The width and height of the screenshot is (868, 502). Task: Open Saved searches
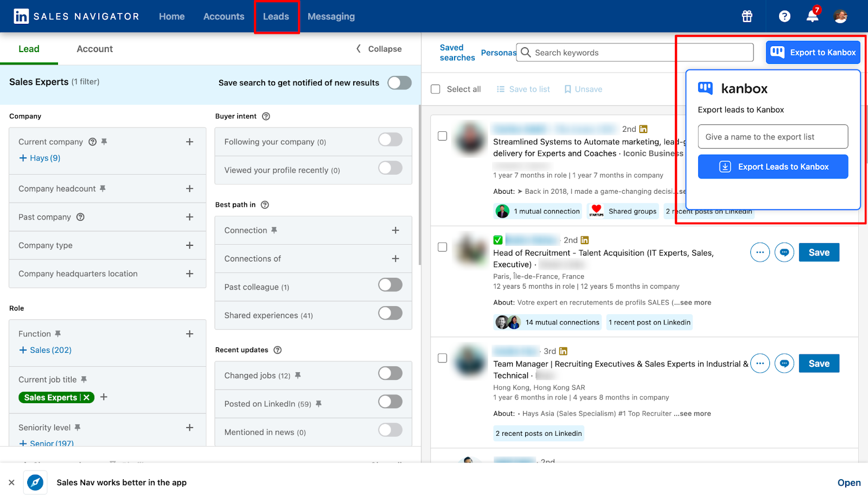coord(457,53)
